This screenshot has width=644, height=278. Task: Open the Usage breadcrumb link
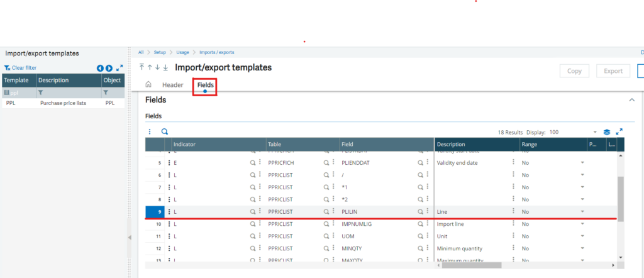[182, 52]
